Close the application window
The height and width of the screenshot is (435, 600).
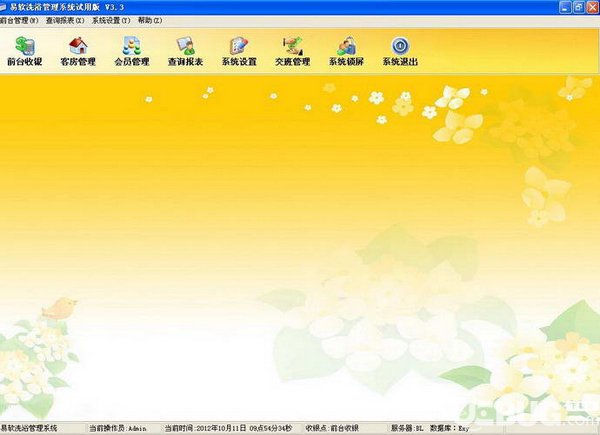click(593, 7)
